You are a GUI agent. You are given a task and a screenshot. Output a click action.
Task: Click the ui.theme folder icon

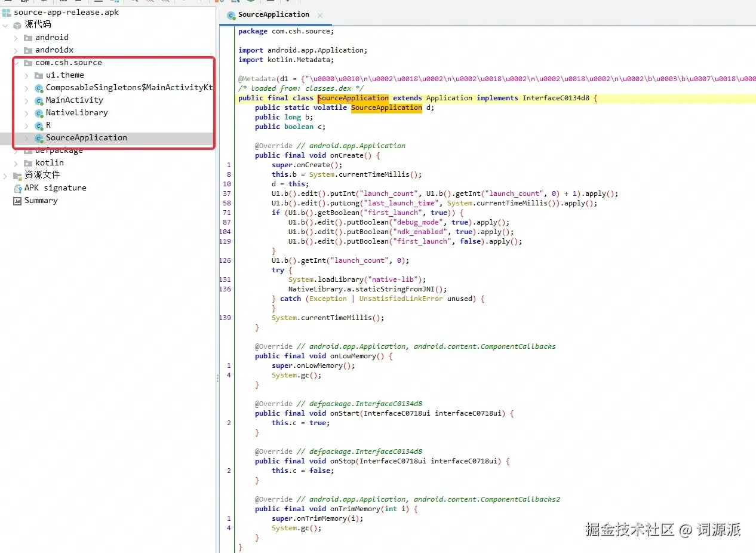[x=39, y=75]
